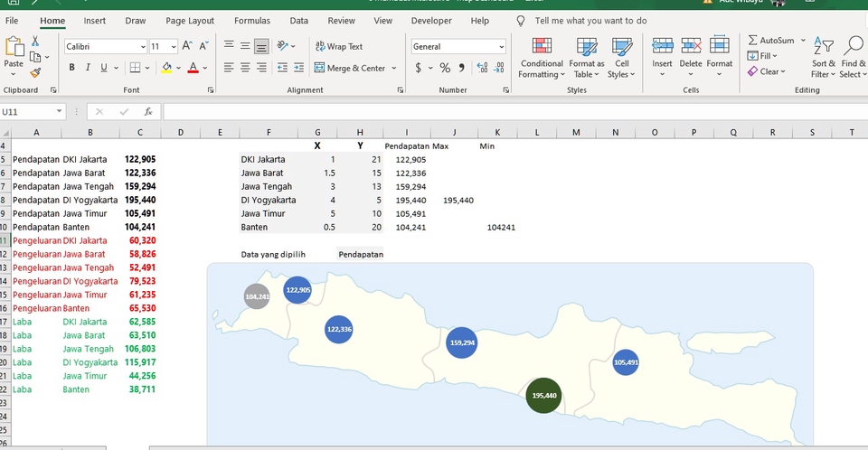
Task: Click Decrease Indent icon
Action: pos(282,68)
